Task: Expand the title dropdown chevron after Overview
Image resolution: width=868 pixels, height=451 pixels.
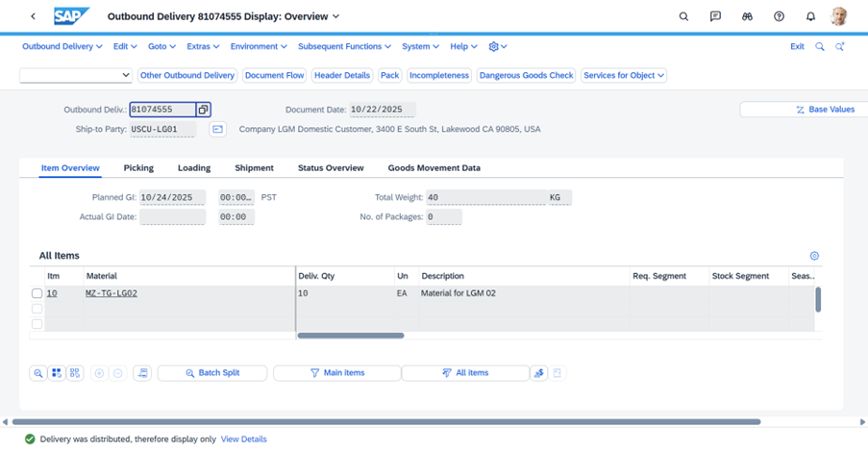Action: coord(336,16)
